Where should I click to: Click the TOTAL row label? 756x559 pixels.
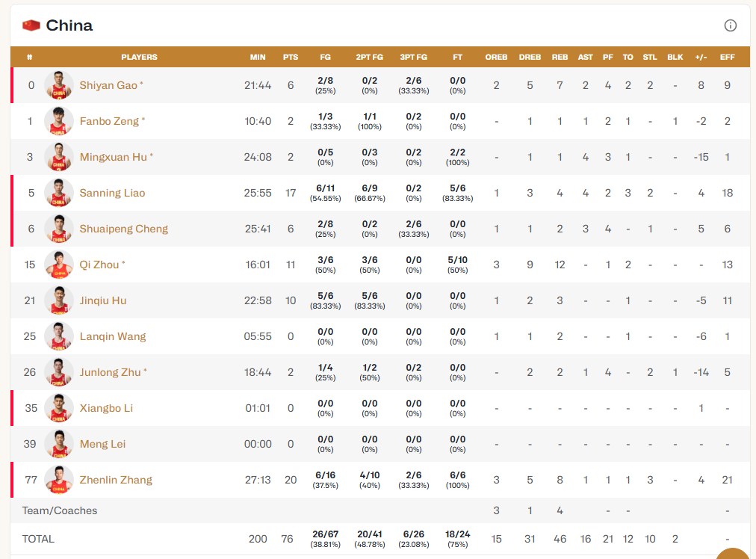[x=38, y=539]
